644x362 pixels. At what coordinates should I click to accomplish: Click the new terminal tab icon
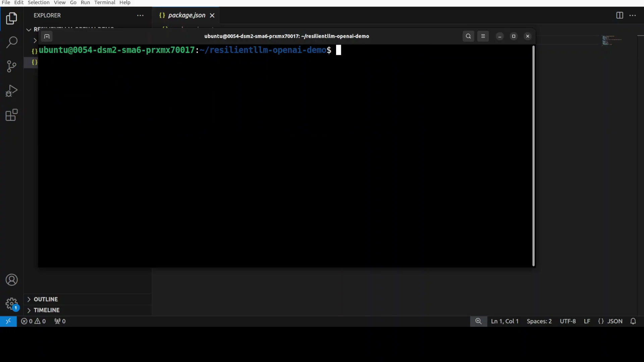click(47, 36)
